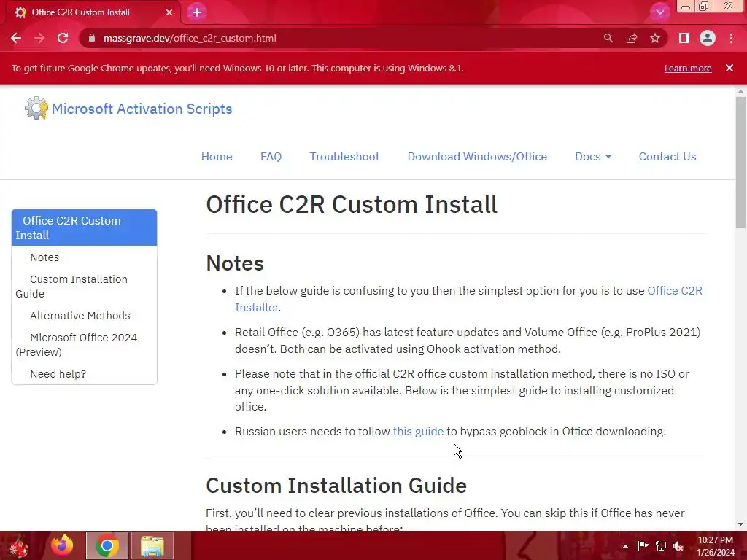The image size is (747, 560).
Task: Open a new tab with the plus button
Action: (197, 12)
